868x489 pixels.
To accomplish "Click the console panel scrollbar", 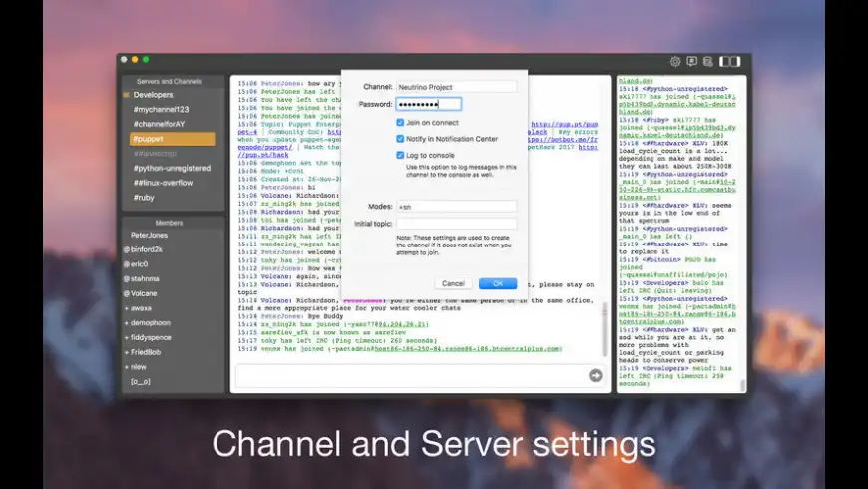I will 743,384.
